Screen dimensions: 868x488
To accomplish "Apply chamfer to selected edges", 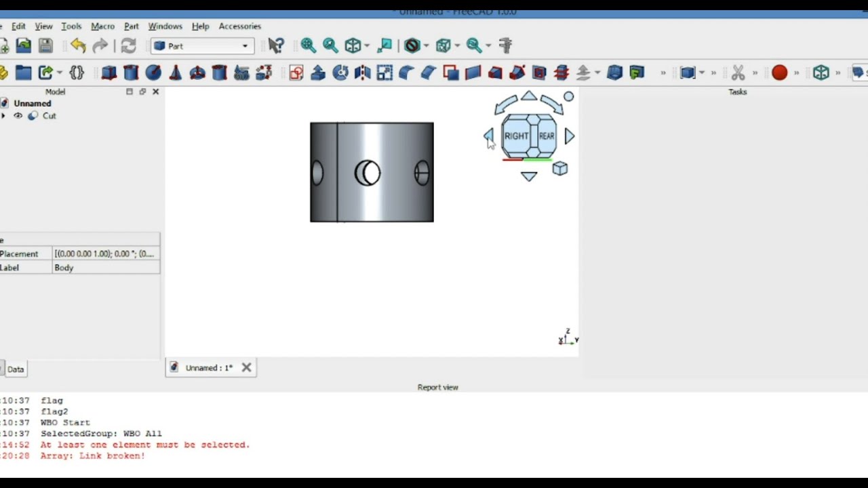I will point(428,73).
